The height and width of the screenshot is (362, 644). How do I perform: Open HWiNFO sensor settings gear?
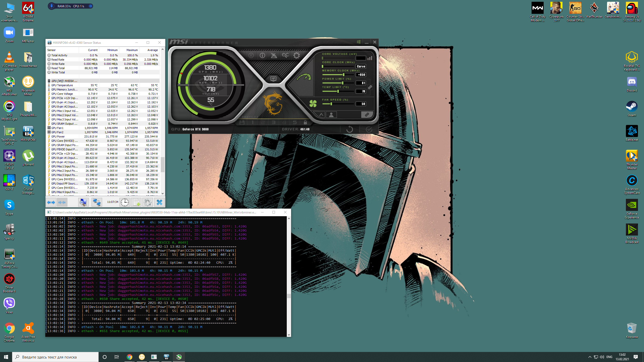point(148,202)
